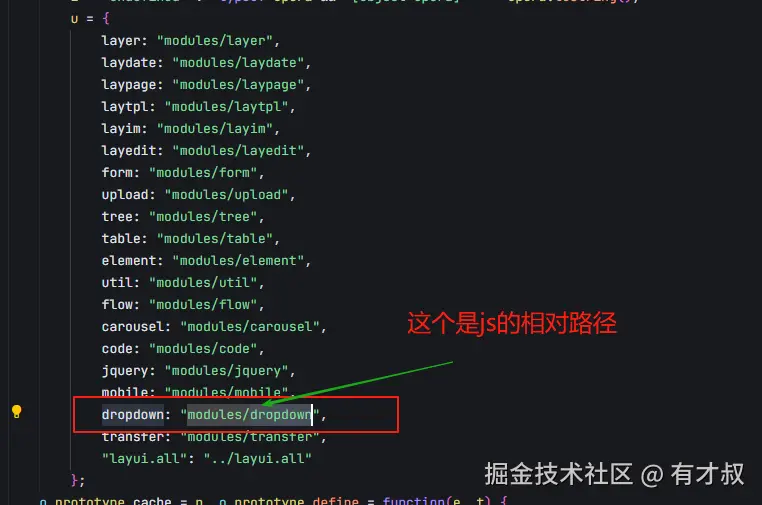Click the red annotation text about js path
This screenshot has height=505, width=762.
click(x=512, y=323)
